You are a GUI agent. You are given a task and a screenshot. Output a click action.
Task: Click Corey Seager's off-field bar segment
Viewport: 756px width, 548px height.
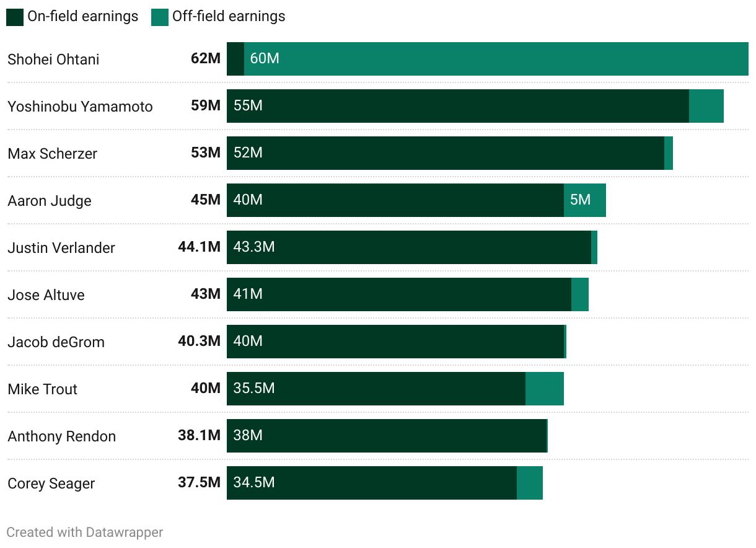pos(530,483)
